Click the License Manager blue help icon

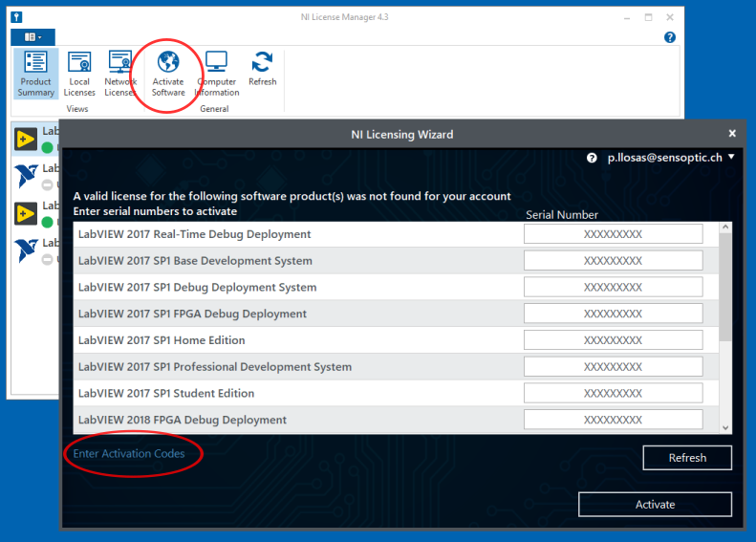(670, 37)
